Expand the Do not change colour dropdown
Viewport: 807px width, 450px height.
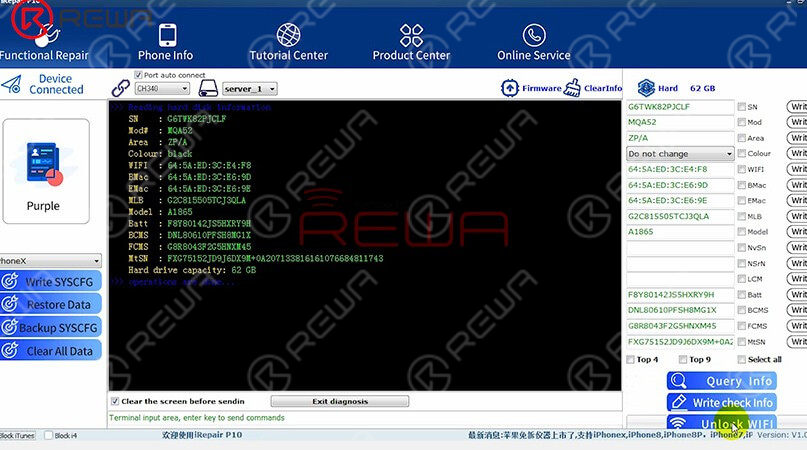[680, 153]
